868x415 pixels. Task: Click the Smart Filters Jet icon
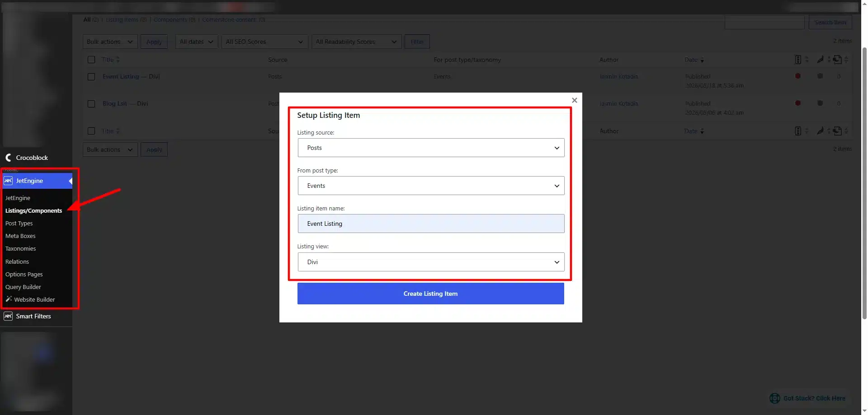click(x=8, y=316)
